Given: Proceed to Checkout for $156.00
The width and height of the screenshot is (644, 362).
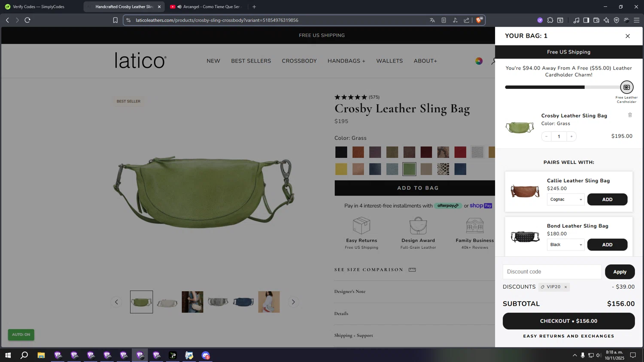Looking at the screenshot, I should [568, 321].
